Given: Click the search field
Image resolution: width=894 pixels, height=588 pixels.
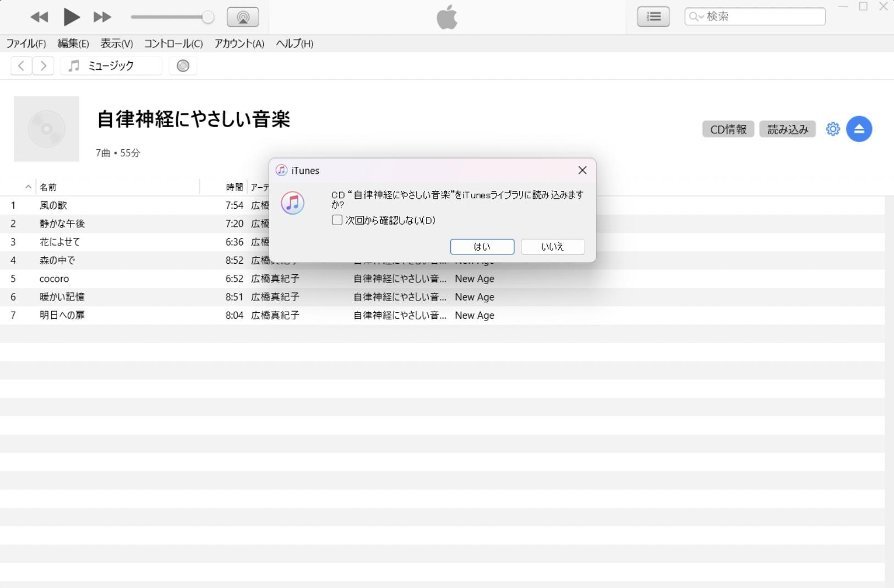Looking at the screenshot, I should coord(755,17).
